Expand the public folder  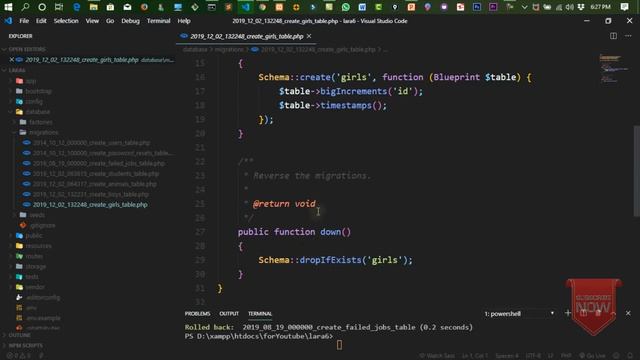point(33,236)
